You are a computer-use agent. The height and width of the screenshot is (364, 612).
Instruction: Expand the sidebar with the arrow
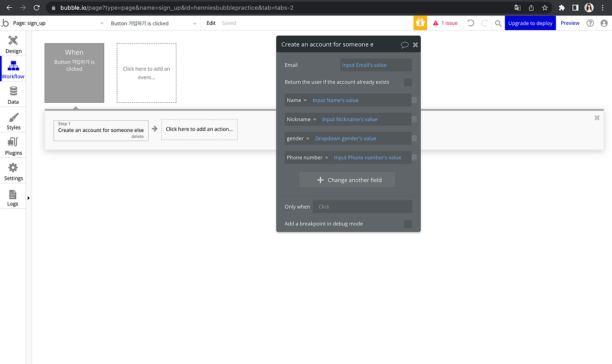[x=28, y=198]
